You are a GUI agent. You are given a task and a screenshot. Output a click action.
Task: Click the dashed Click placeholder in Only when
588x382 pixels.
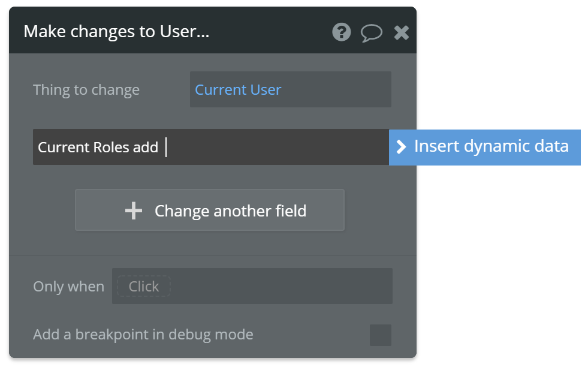click(x=144, y=286)
